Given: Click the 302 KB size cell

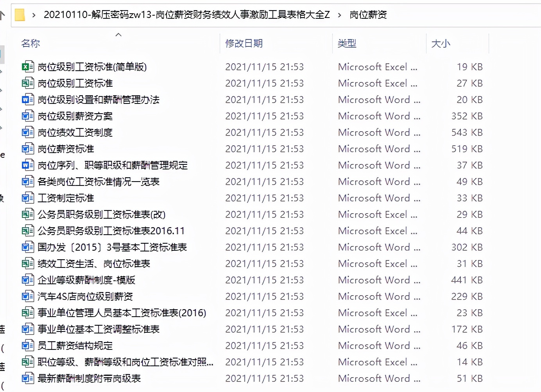Looking at the screenshot, I should (467, 247).
